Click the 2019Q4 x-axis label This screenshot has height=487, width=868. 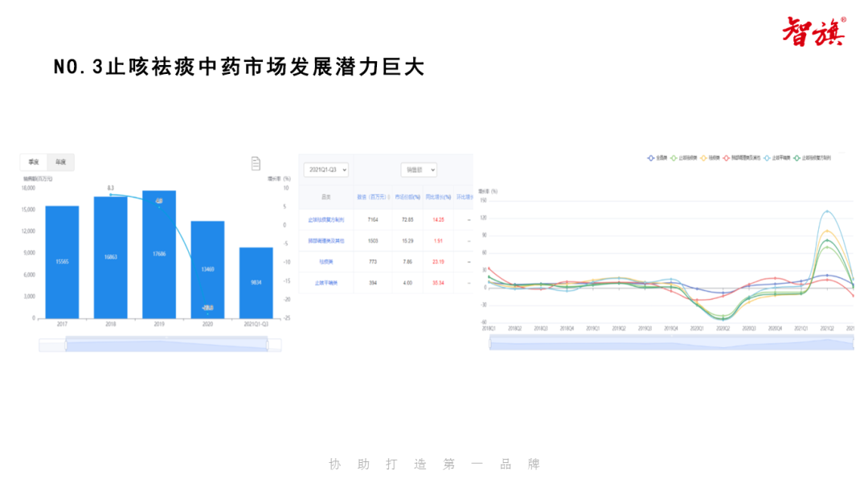coord(671,329)
